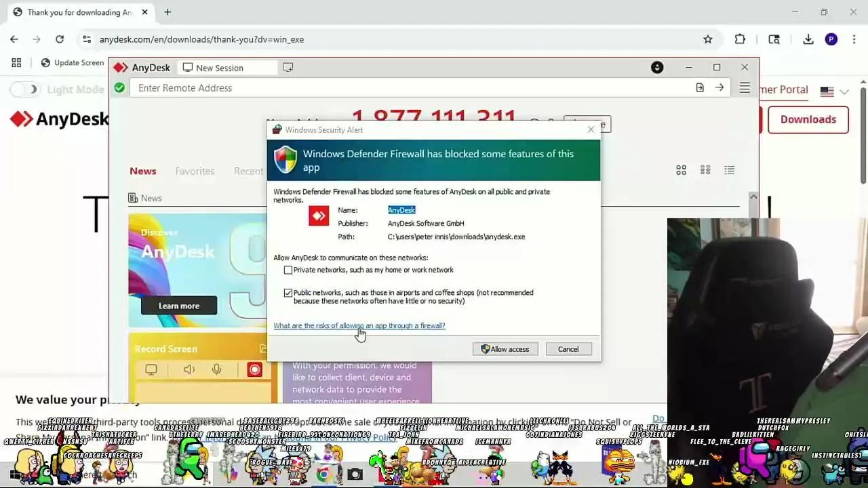Select the small tiles view icon in AnyDesk
Screen dimensions: 868x488
click(x=705, y=170)
